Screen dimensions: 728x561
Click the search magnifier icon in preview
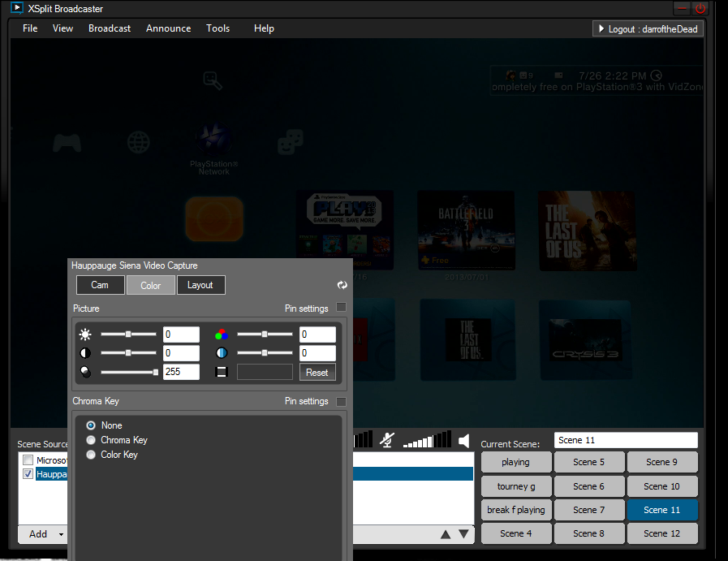(213, 80)
